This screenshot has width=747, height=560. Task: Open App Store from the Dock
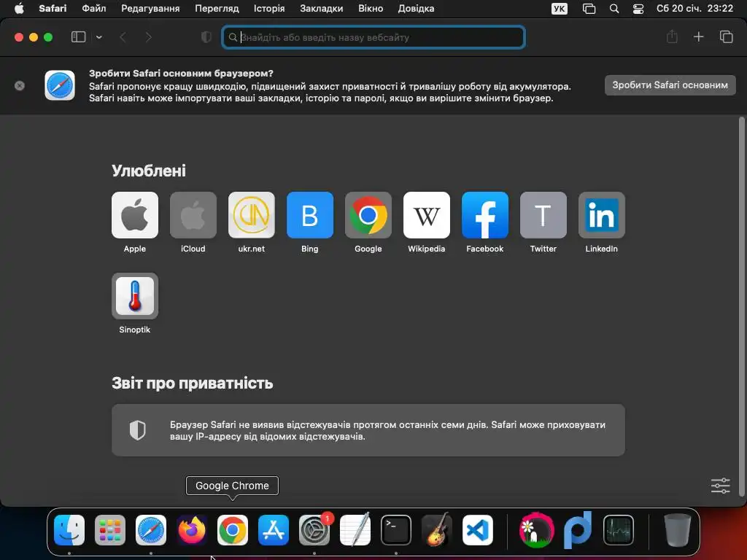pyautogui.click(x=274, y=530)
